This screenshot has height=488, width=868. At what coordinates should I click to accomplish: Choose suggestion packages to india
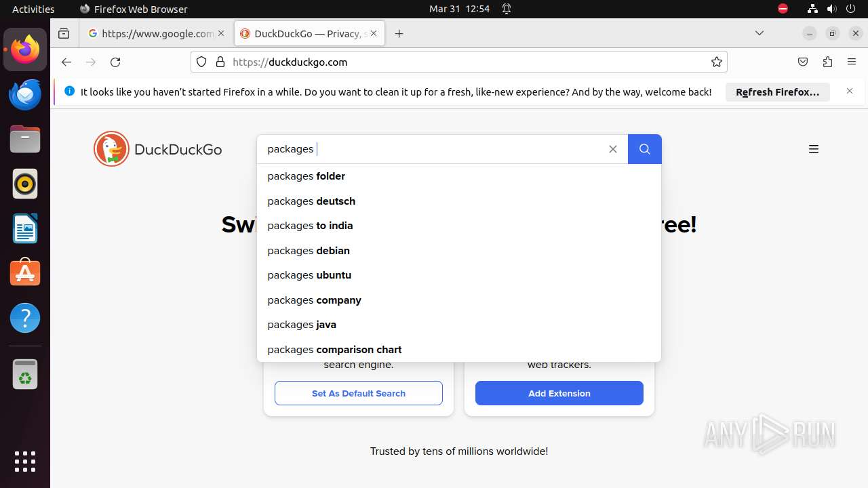point(459,226)
